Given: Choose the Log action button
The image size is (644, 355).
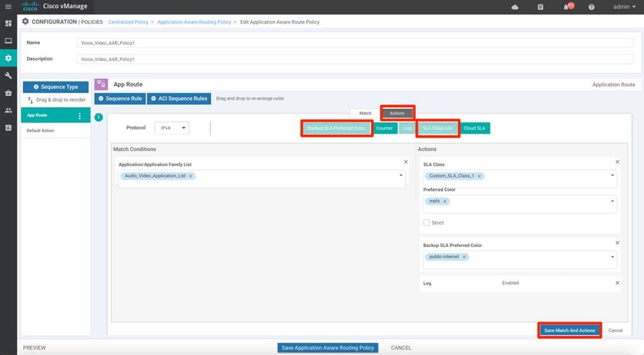Looking at the screenshot, I should tap(408, 128).
